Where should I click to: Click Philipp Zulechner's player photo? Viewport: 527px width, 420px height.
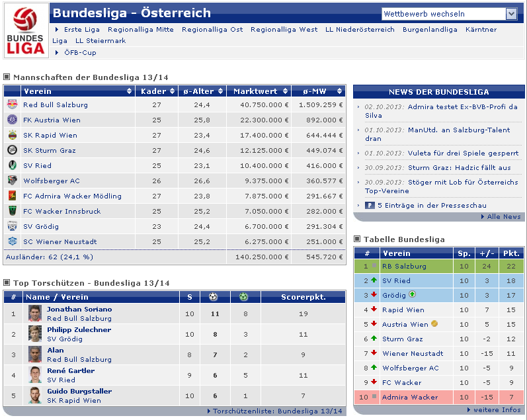[35, 334]
